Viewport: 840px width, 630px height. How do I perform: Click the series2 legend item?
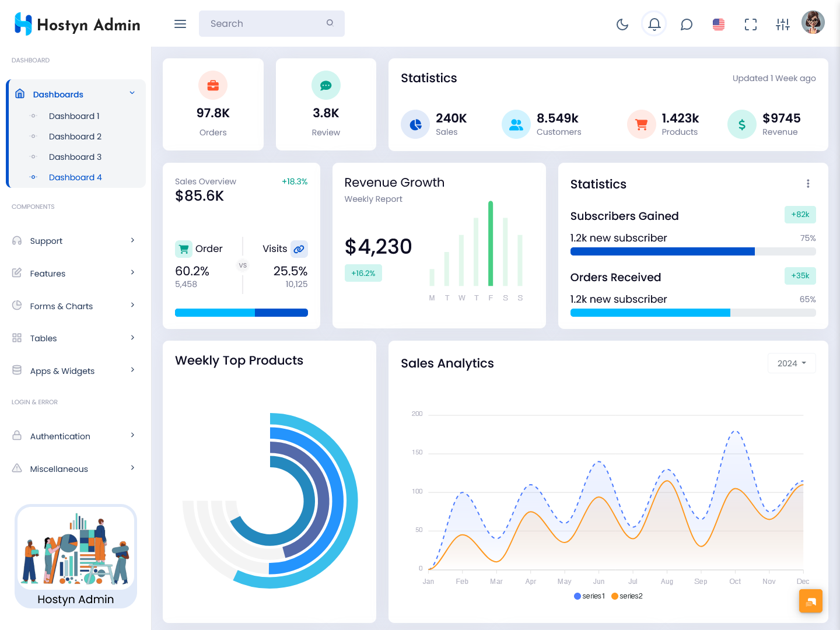tap(627, 596)
